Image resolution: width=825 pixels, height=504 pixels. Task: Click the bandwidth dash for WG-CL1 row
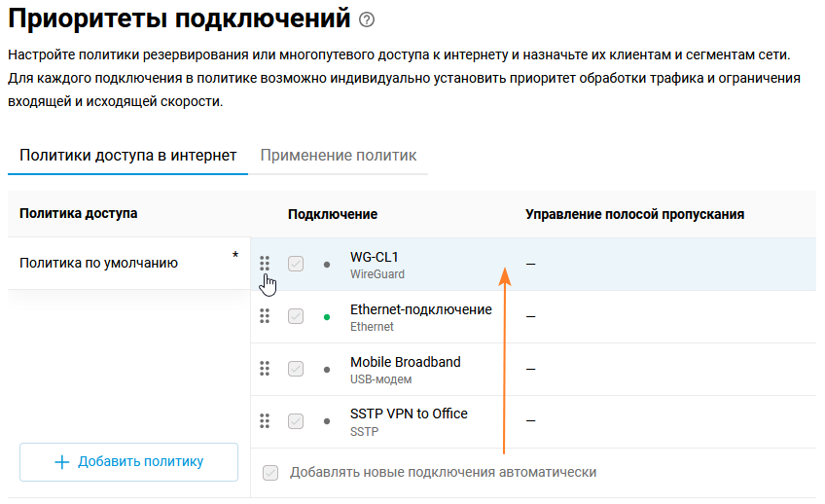click(x=531, y=265)
